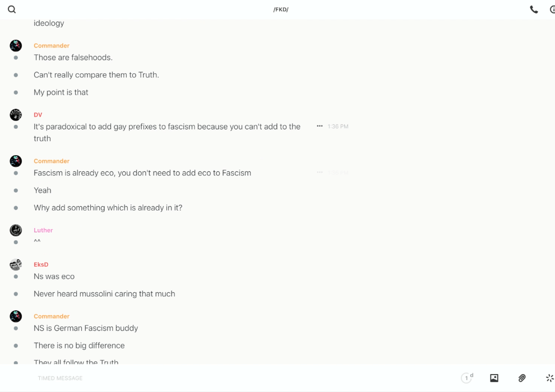Viewport: 555px width, 392px height.
Task: Open conversation info panel icon
Action: tap(552, 10)
